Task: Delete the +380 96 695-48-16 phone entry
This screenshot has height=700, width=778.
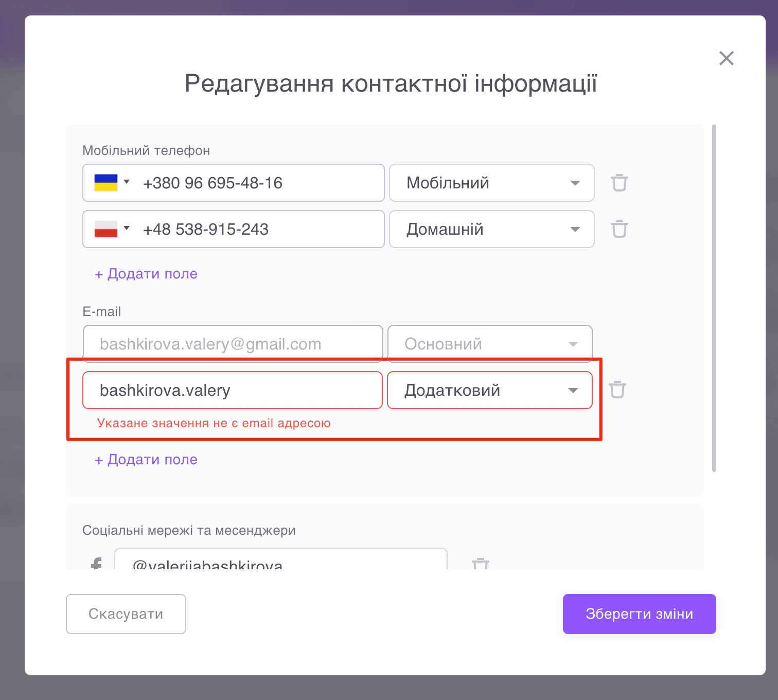Action: (x=619, y=183)
